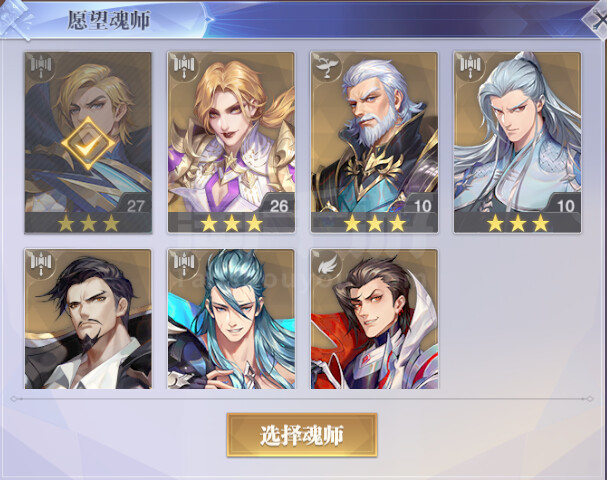Click the three-star rating on the level 26 card

point(231,223)
